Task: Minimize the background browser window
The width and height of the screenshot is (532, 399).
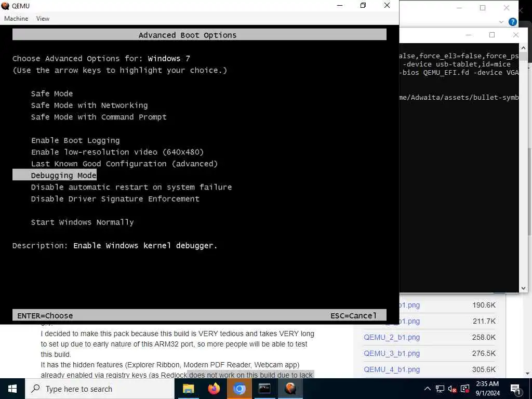Action: click(459, 8)
